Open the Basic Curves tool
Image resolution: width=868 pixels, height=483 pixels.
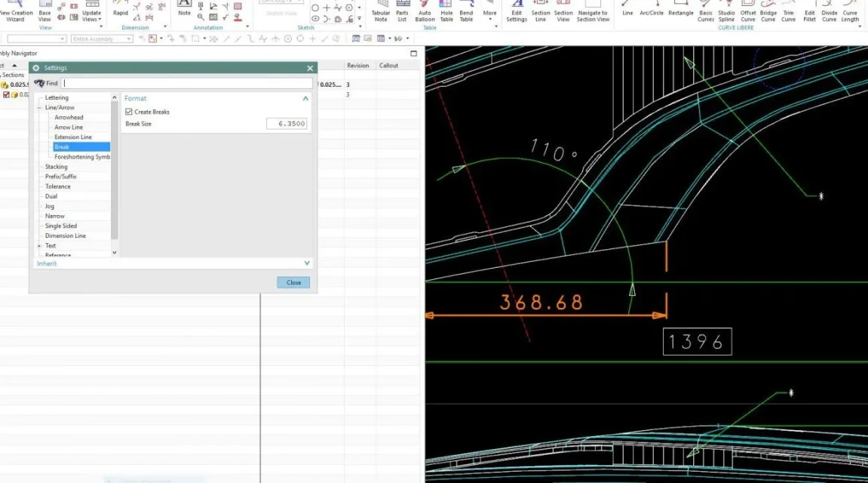click(x=706, y=11)
